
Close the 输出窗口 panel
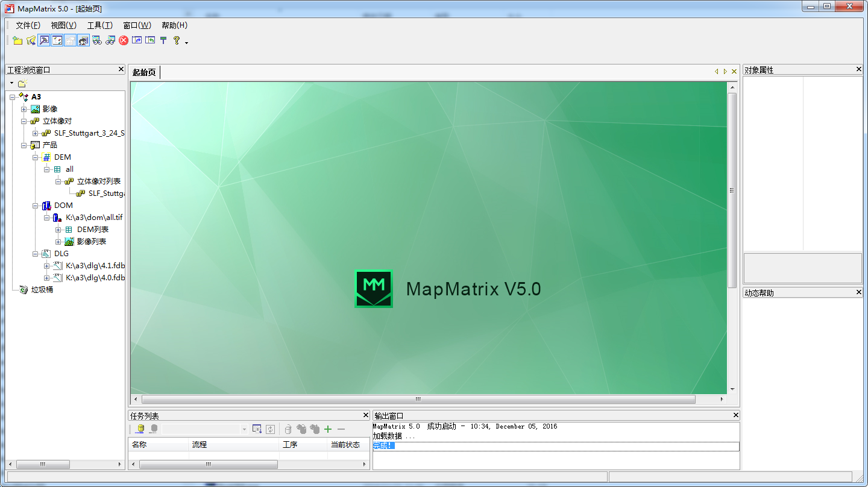(x=735, y=415)
